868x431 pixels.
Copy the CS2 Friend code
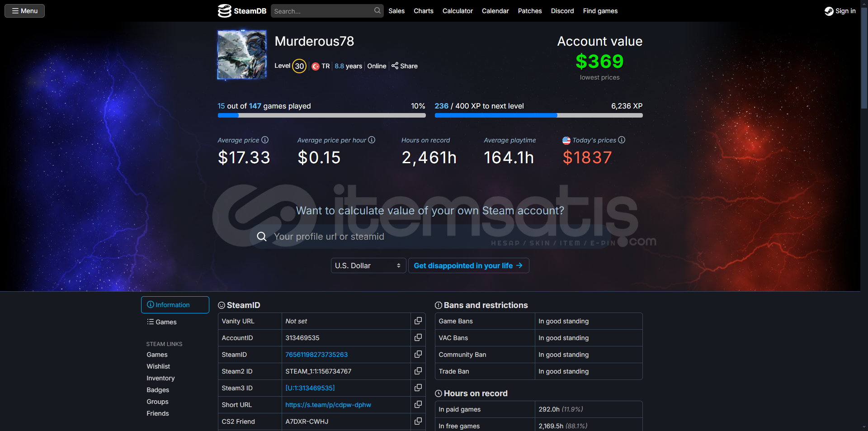(418, 421)
